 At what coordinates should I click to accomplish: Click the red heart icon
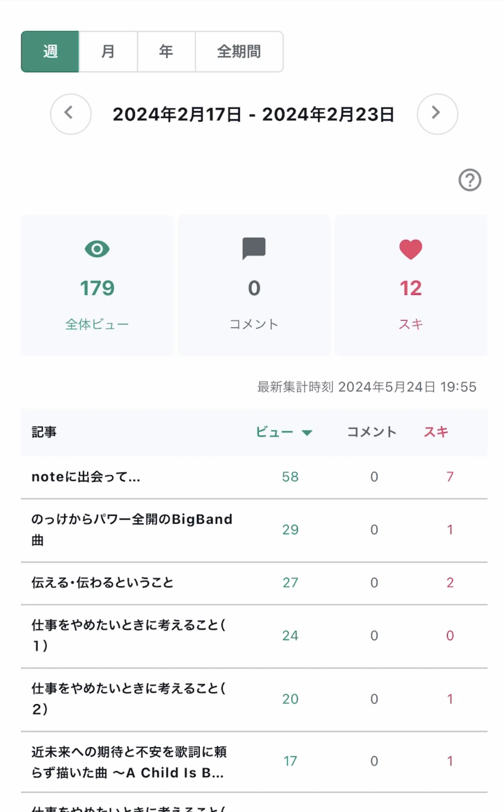411,249
